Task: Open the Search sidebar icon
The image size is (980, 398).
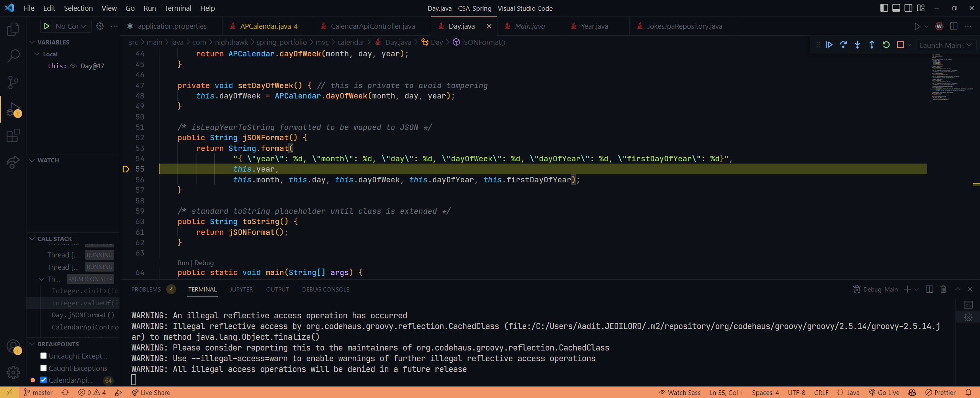Action: click(13, 56)
